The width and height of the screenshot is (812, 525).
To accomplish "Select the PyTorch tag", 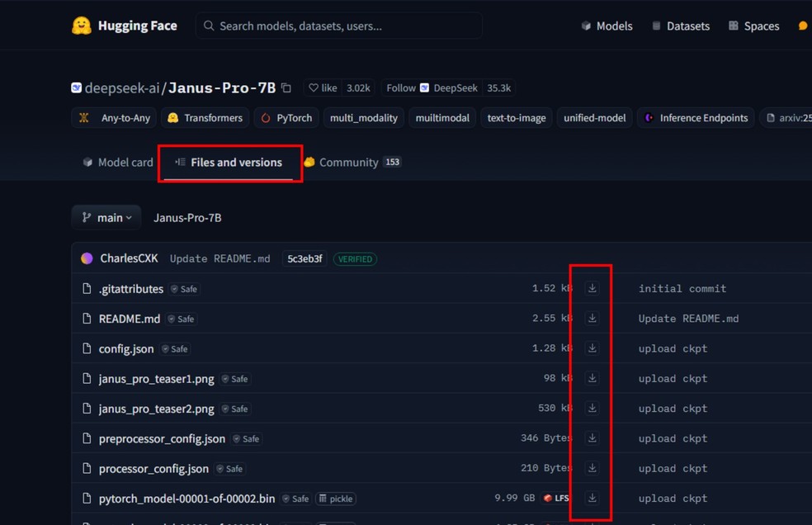I will coord(286,118).
